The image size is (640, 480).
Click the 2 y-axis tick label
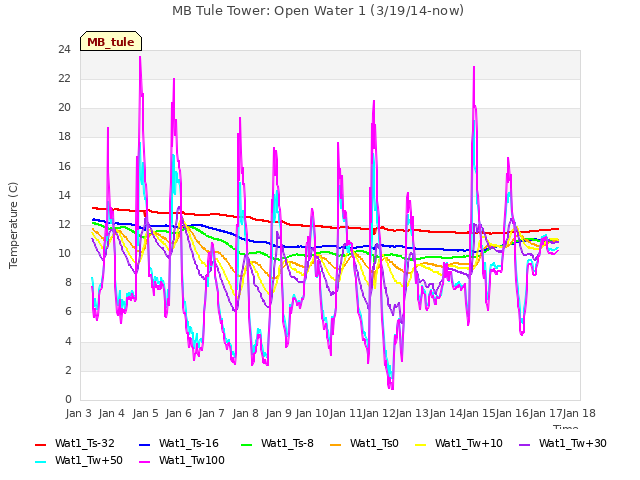tap(68, 371)
